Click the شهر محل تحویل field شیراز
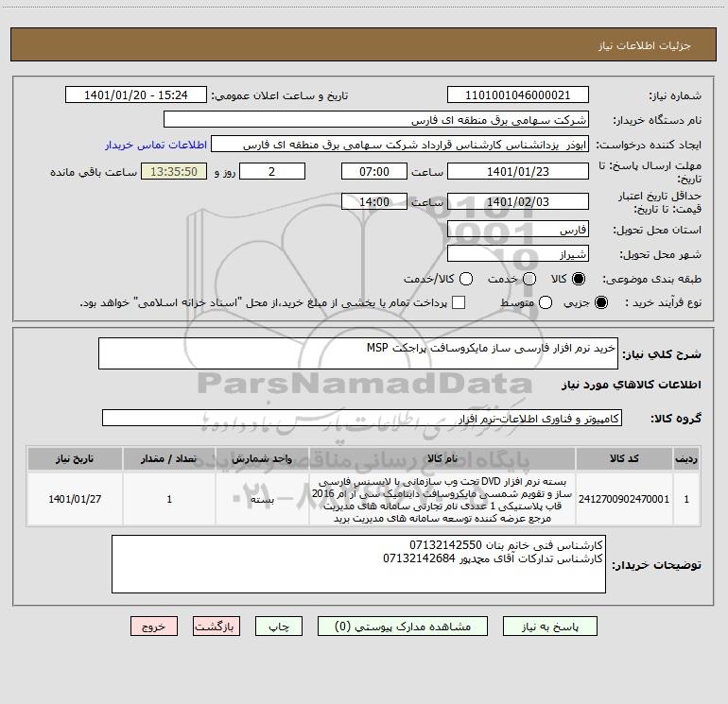The height and width of the screenshot is (704, 728). click(x=518, y=254)
